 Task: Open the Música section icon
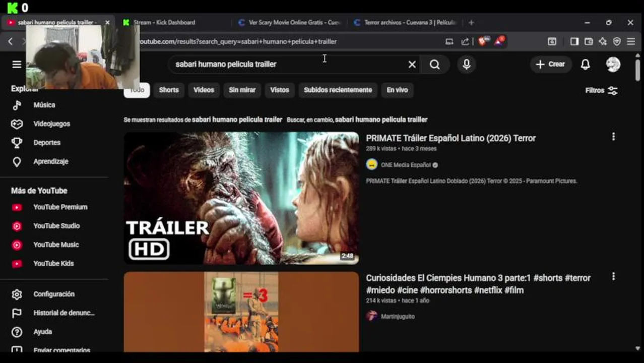pos(17,105)
